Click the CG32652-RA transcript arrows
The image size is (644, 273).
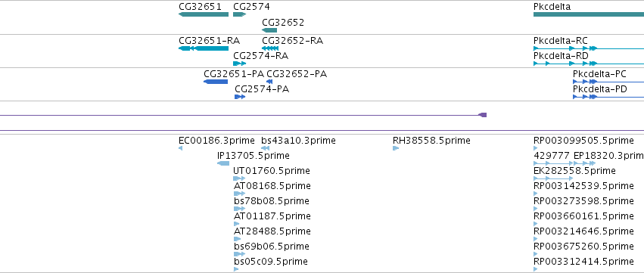coord(270,48)
